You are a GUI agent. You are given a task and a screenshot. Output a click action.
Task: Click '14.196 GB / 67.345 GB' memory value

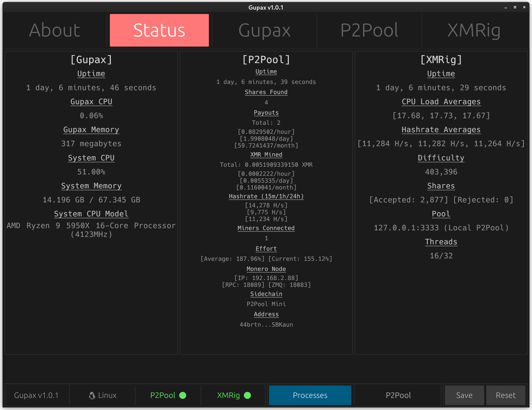tap(91, 200)
